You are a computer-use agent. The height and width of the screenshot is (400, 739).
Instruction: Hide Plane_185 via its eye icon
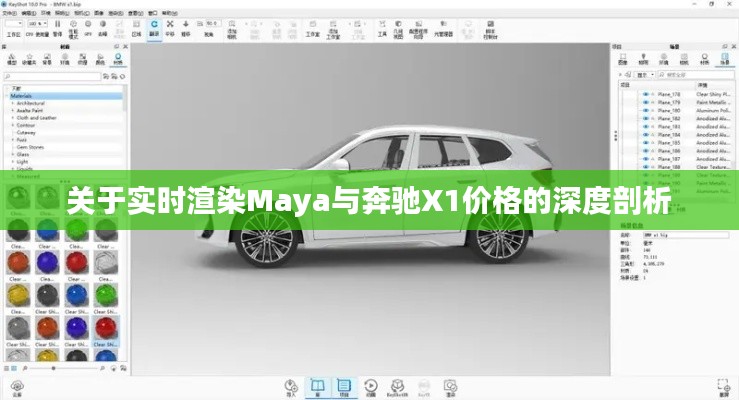[646, 143]
